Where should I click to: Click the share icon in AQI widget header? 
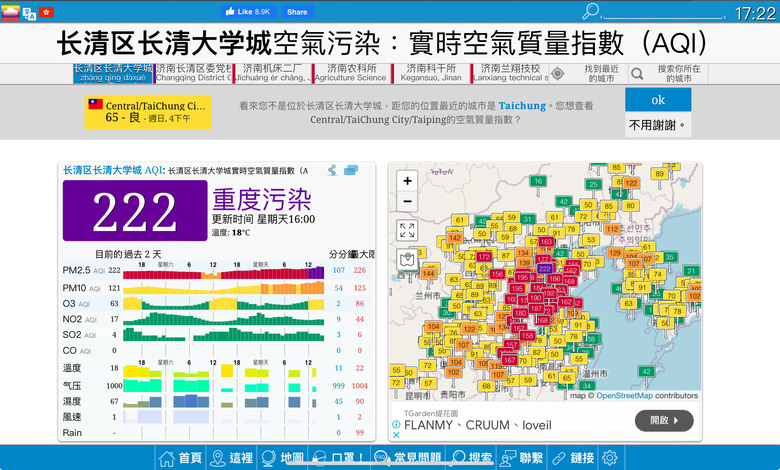(332, 171)
